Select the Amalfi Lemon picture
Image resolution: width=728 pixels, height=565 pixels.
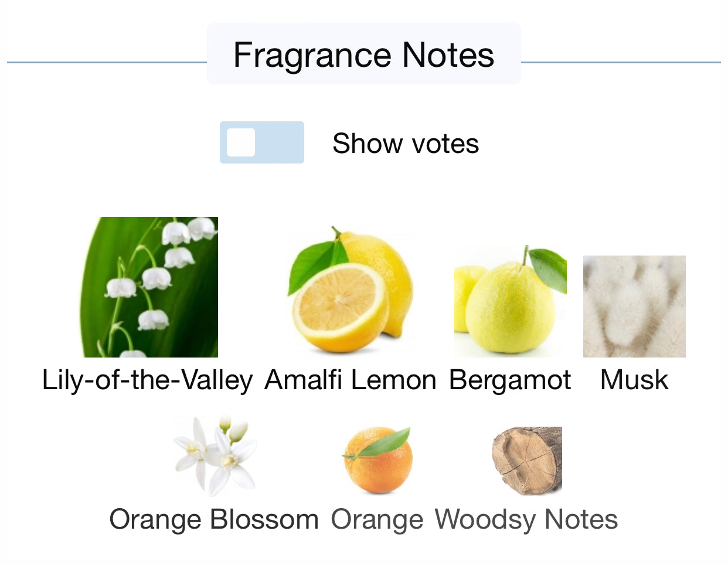pos(351,291)
